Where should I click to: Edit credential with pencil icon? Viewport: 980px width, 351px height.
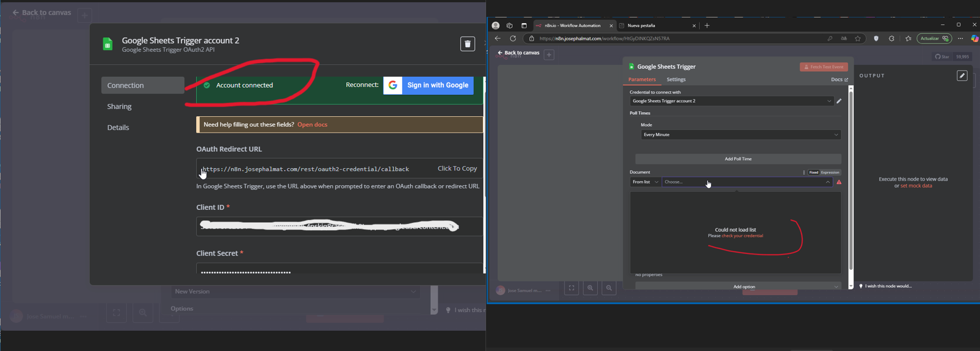click(839, 101)
